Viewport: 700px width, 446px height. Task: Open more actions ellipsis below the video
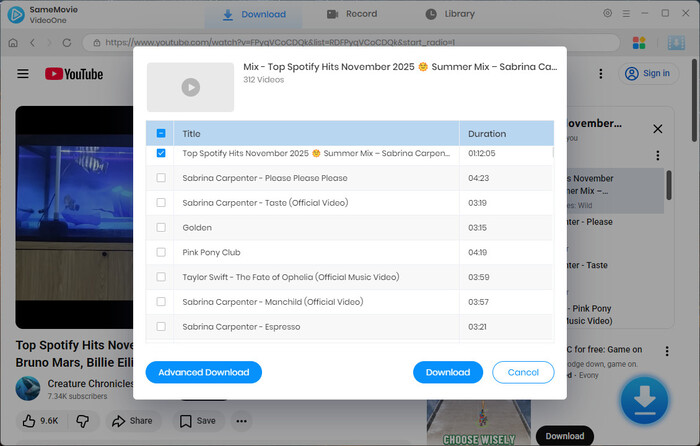click(242, 421)
